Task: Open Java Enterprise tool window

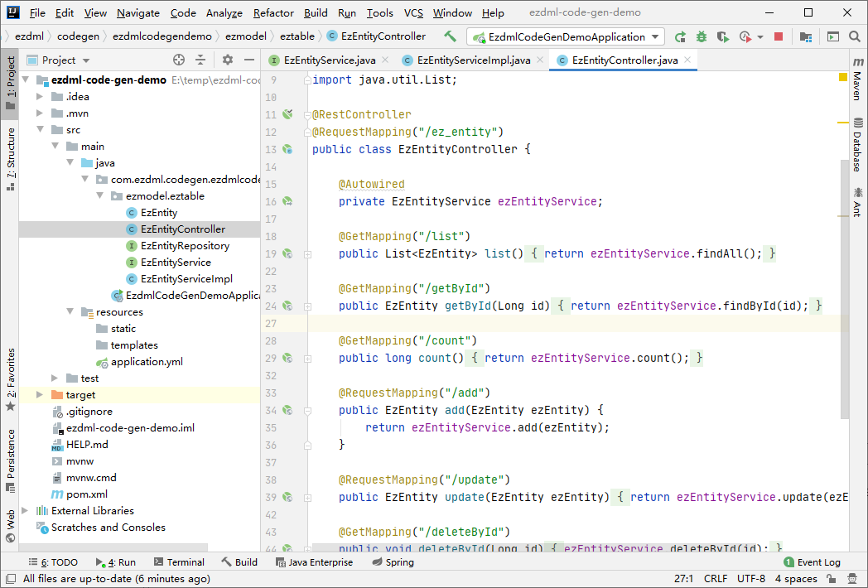Action: (x=314, y=562)
